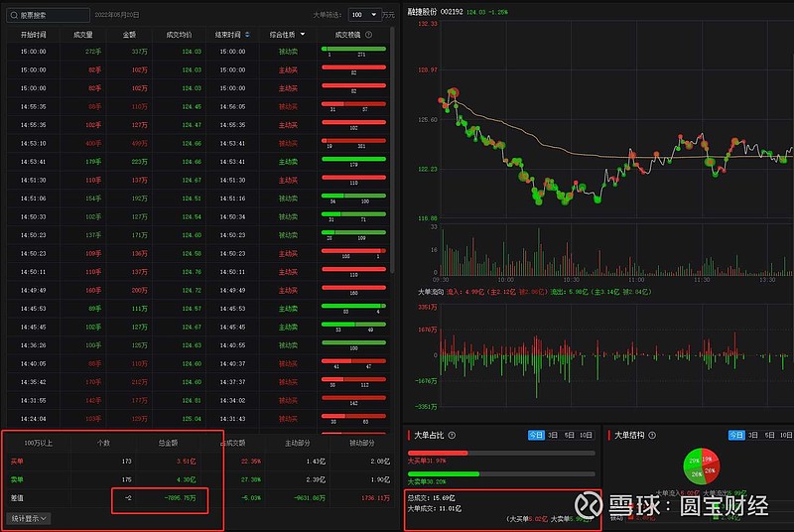Select 5日 tab in 大单结构 panel
794x532 pixels.
click(x=770, y=436)
